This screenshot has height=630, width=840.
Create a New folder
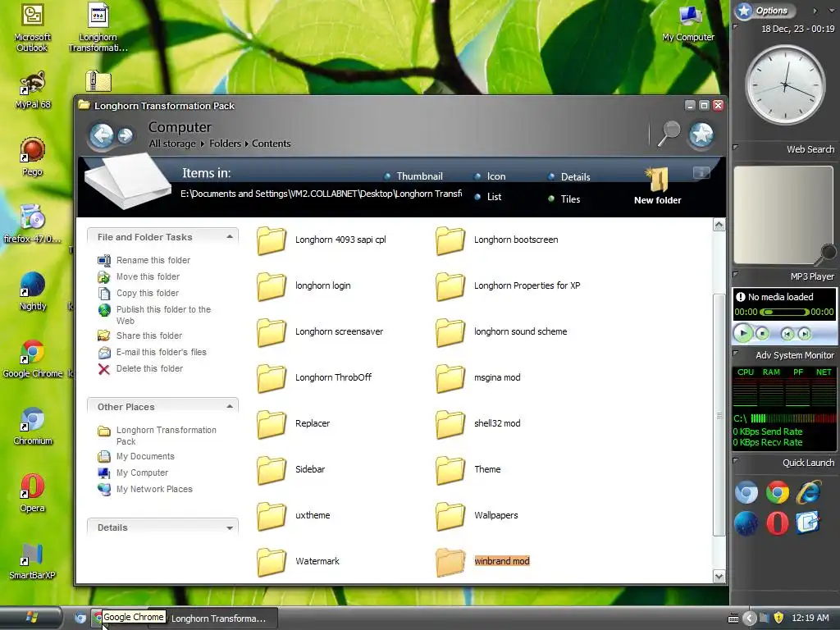[658, 186]
